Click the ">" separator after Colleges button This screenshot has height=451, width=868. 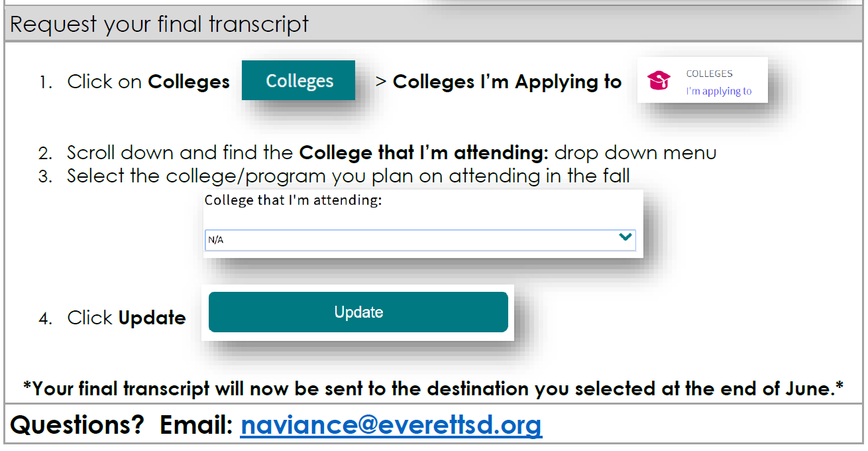click(380, 82)
